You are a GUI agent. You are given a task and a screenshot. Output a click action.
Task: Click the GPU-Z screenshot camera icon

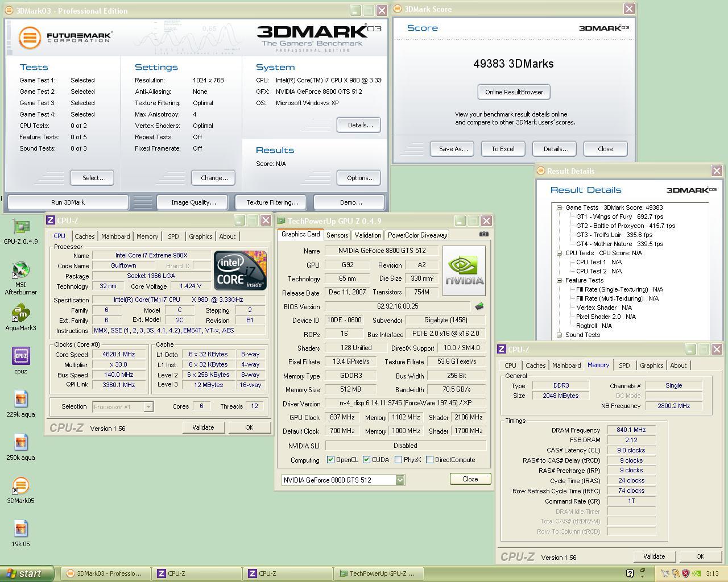coord(483,234)
